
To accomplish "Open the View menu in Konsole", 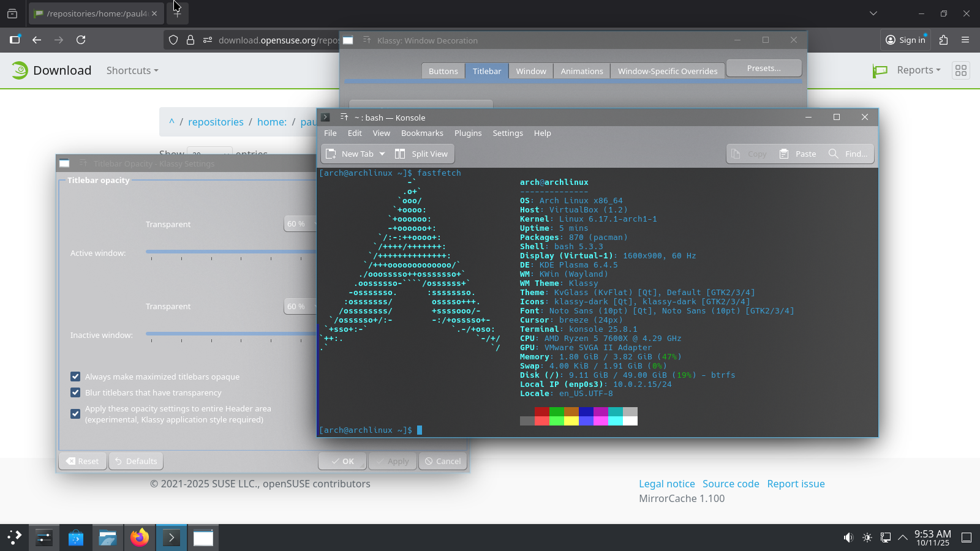I will coord(381,133).
